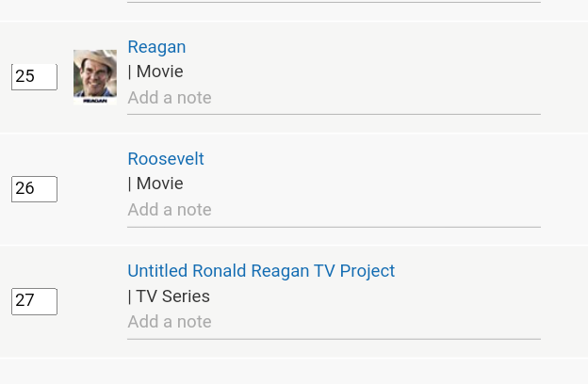Click the empty poster area beside the TV Project
Image resolution: width=588 pixels, height=384 pixels.
pyautogui.click(x=94, y=301)
